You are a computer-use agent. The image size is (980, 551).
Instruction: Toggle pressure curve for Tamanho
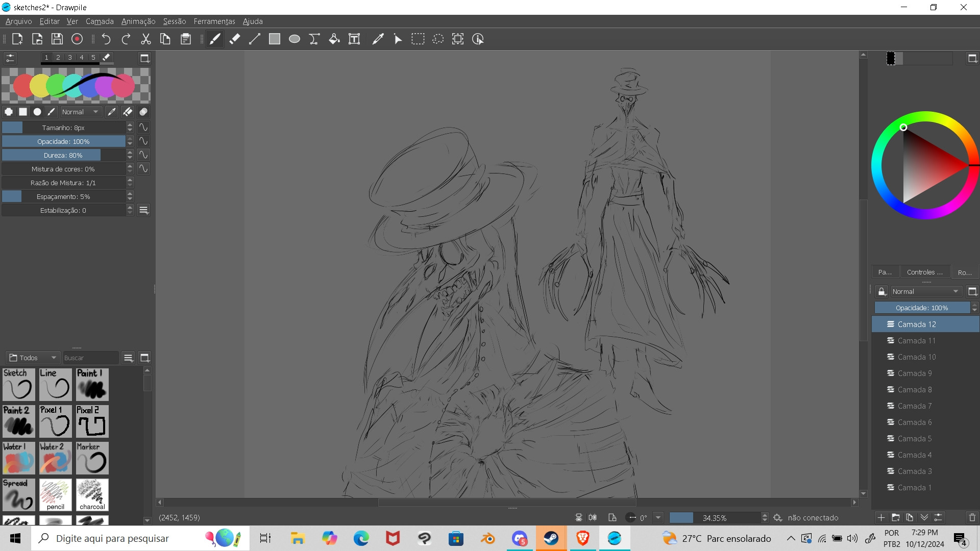[143, 128]
